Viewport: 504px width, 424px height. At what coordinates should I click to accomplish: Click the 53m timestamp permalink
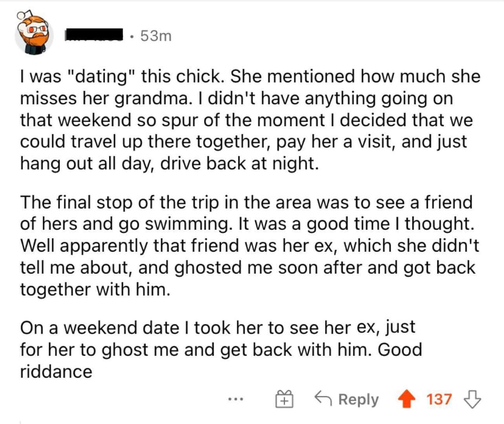click(x=156, y=36)
